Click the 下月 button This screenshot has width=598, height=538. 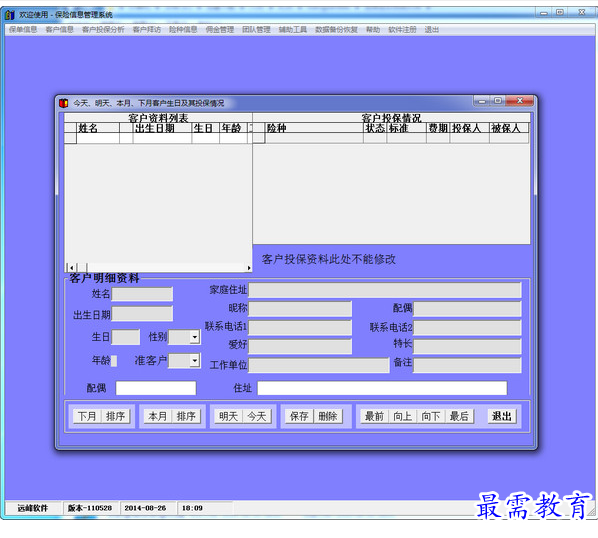[87, 416]
